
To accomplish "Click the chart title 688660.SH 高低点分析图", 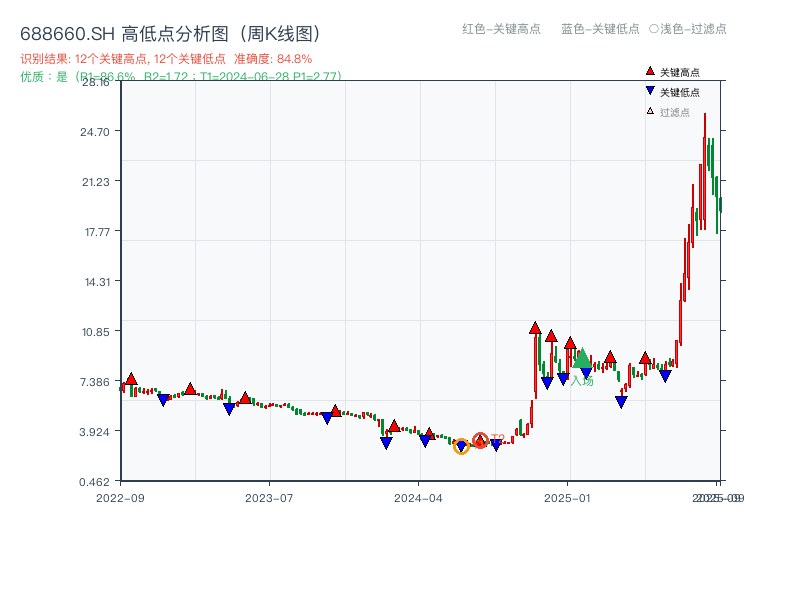I will (x=170, y=32).
